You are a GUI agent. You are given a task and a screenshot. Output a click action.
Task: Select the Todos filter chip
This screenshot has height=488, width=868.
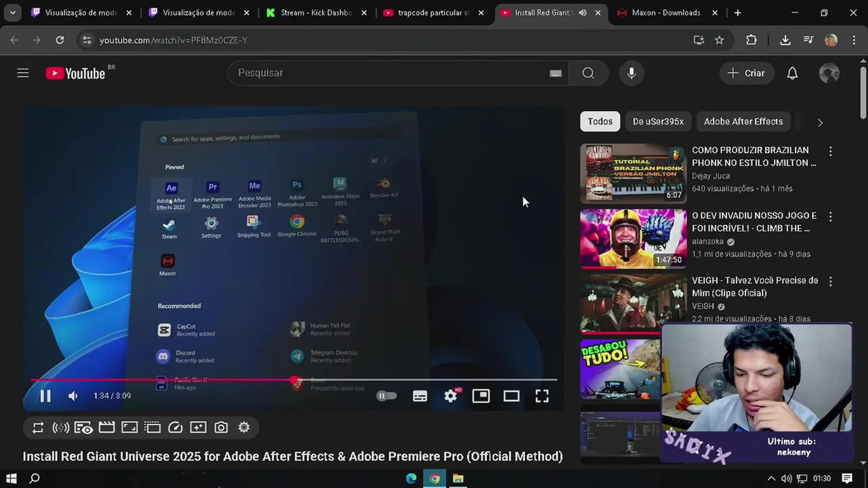(x=600, y=121)
